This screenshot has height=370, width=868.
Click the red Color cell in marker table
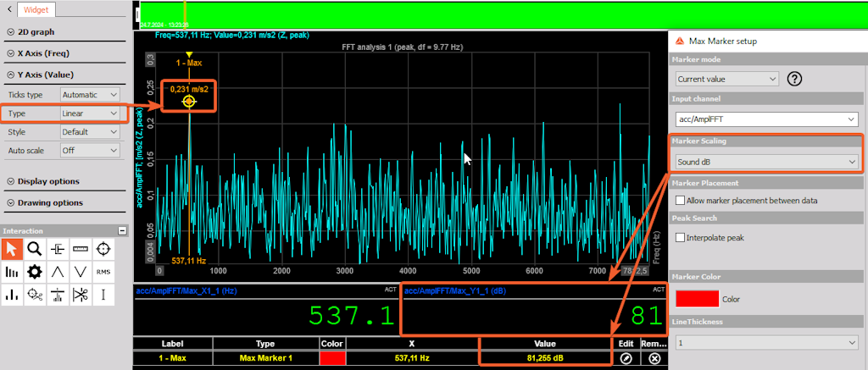tap(332, 358)
